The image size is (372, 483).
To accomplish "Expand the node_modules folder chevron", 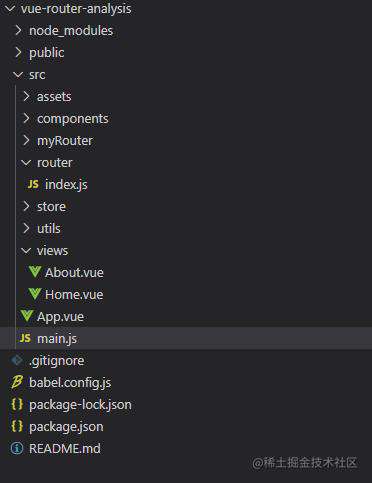I will click(18, 30).
